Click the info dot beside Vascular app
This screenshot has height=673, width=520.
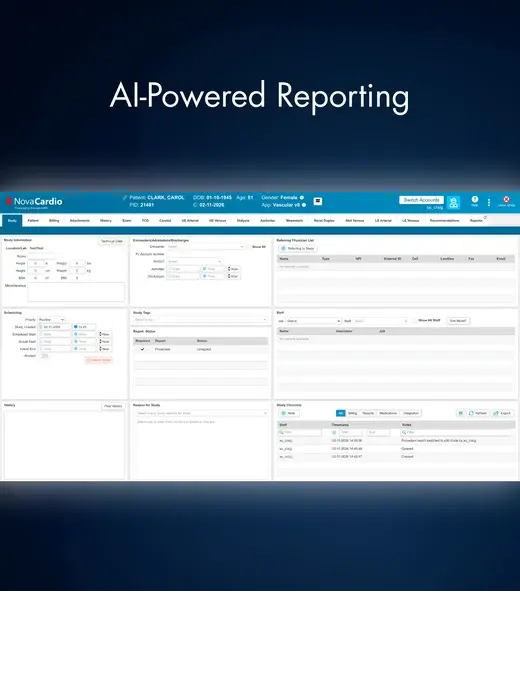point(304,205)
